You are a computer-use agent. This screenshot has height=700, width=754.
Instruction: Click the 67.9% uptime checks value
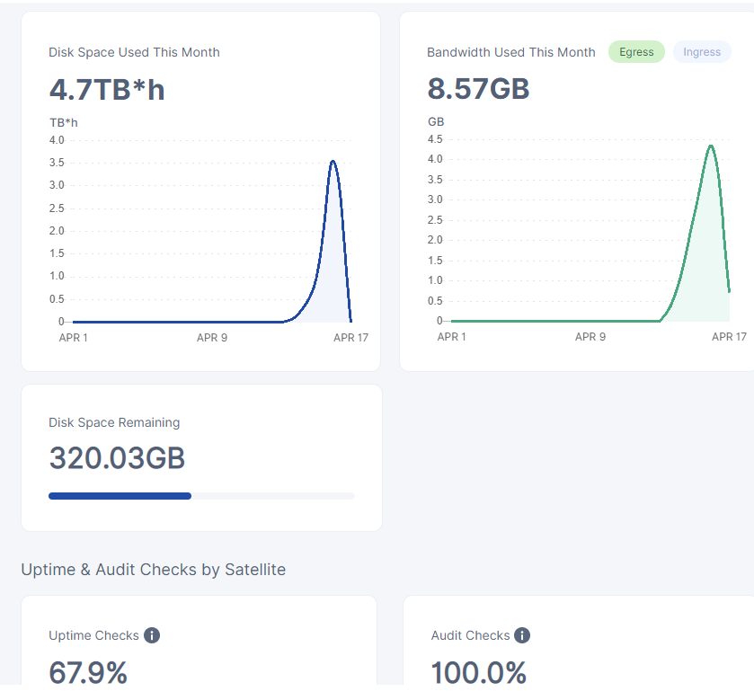[x=88, y=672]
